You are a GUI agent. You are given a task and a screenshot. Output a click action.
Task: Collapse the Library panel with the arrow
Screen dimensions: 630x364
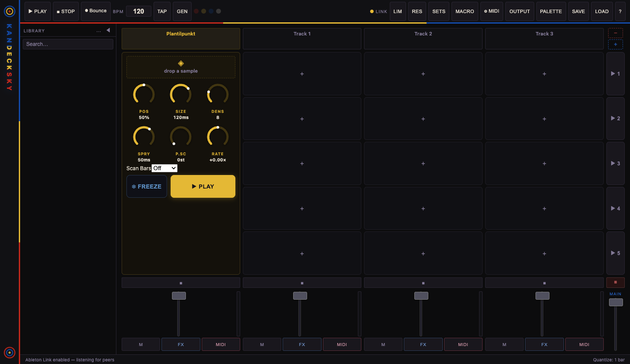tap(108, 31)
